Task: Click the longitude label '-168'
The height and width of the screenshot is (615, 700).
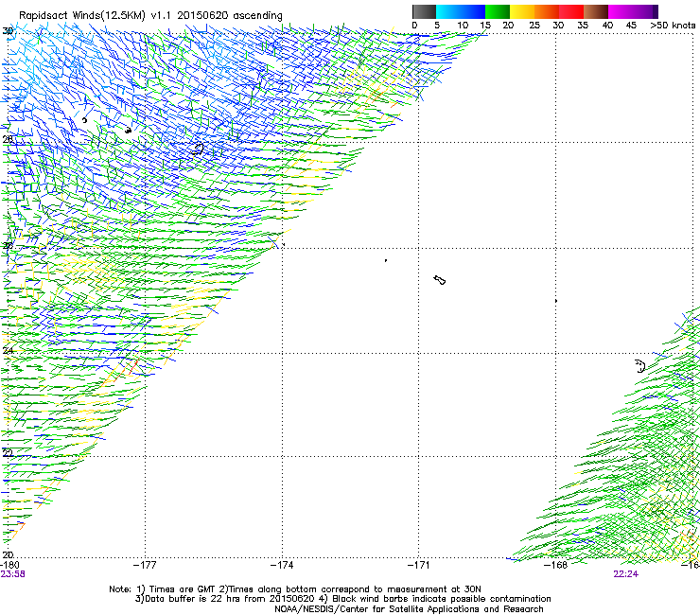Action: [x=556, y=565]
